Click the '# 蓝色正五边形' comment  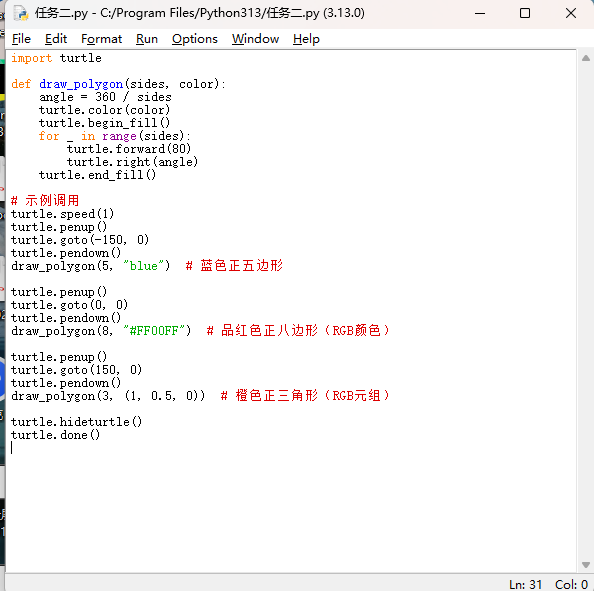[x=234, y=266]
